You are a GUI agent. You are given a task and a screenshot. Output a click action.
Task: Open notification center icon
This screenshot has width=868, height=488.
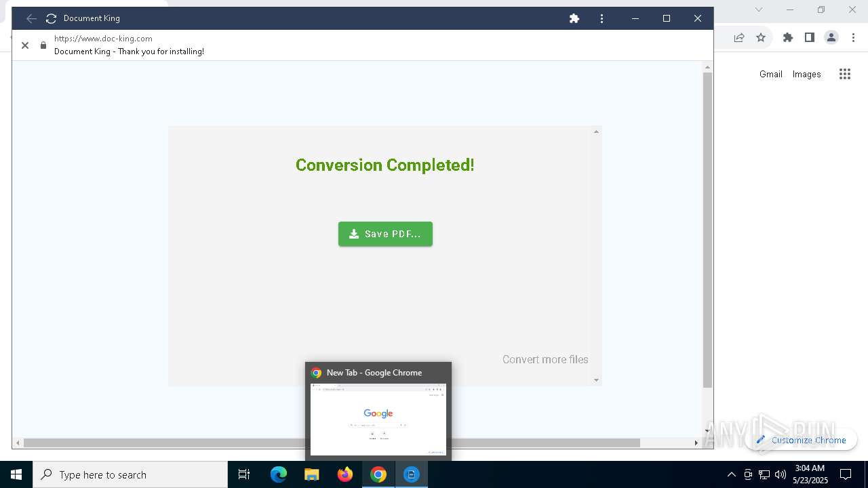click(x=846, y=474)
